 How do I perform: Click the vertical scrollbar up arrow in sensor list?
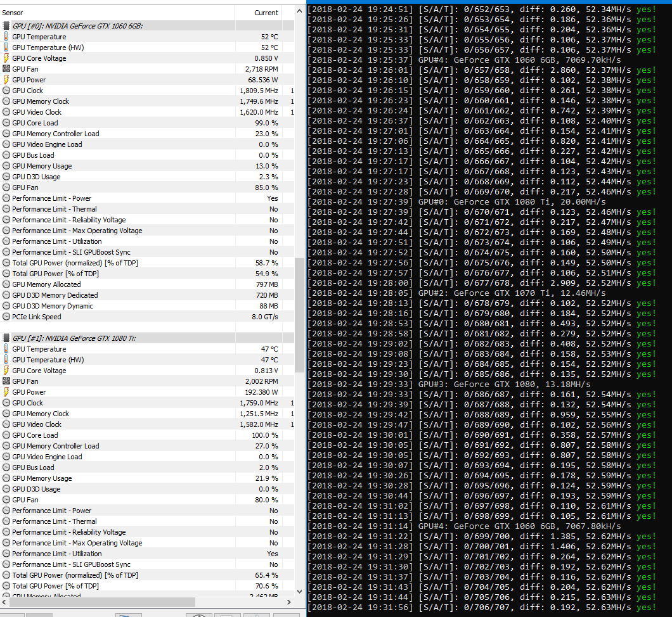pyautogui.click(x=299, y=11)
